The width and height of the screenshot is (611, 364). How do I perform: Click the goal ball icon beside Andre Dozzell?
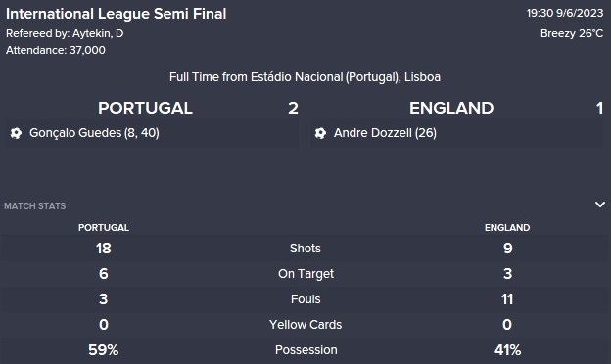[x=320, y=133]
